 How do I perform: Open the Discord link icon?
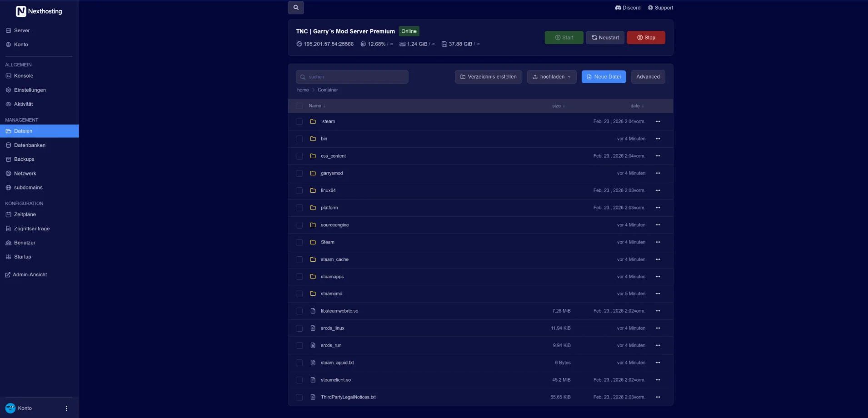618,8
